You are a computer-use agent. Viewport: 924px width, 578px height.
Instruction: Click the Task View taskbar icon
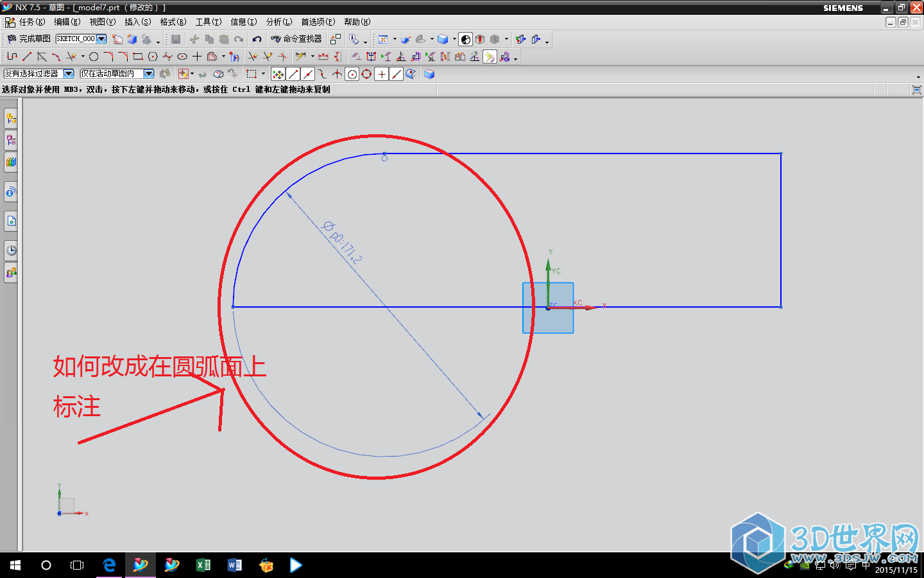(x=77, y=565)
